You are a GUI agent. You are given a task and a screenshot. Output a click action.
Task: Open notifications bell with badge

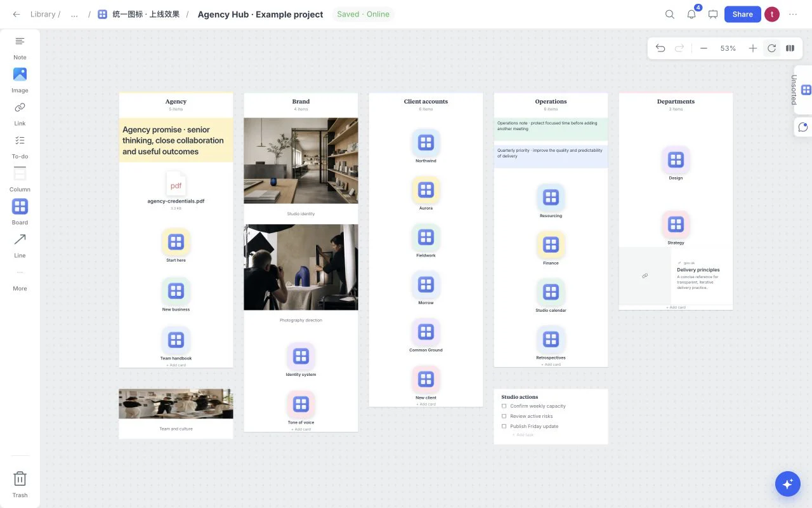tap(692, 14)
